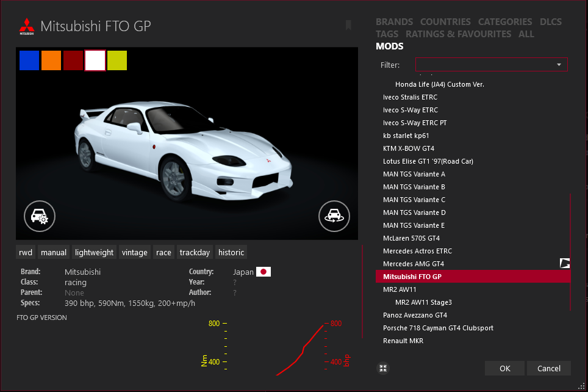
Task: Select MR2 AW11 Stage3 child entry
Action: (423, 302)
